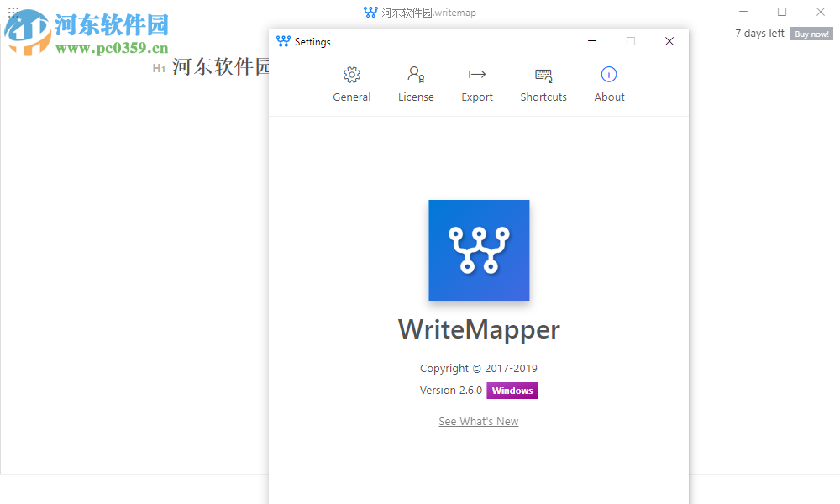Minimize the Settings window
Image resolution: width=840 pixels, height=504 pixels.
[591, 40]
